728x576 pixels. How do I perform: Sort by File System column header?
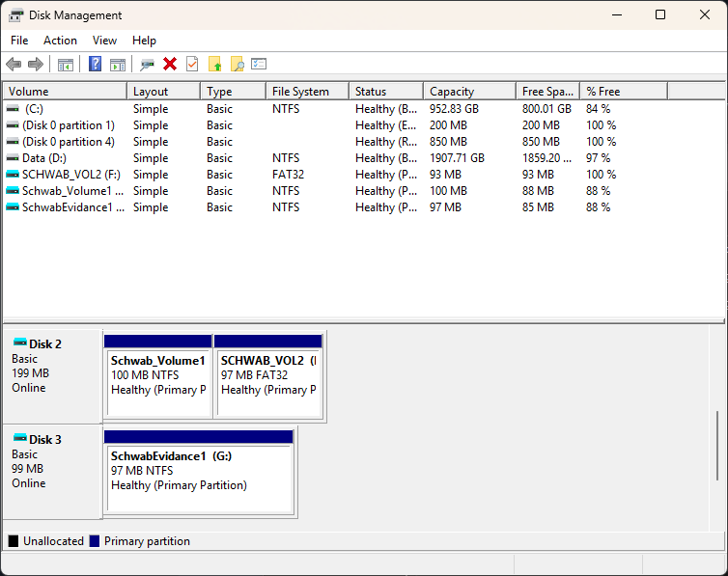(x=307, y=92)
